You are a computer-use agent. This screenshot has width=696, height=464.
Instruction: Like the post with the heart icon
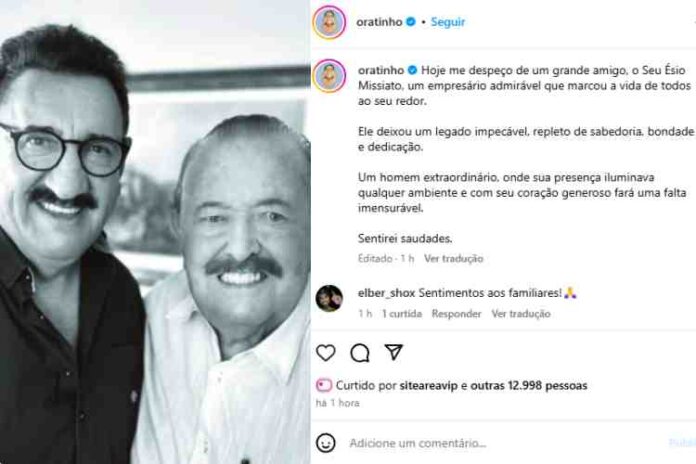point(325,353)
